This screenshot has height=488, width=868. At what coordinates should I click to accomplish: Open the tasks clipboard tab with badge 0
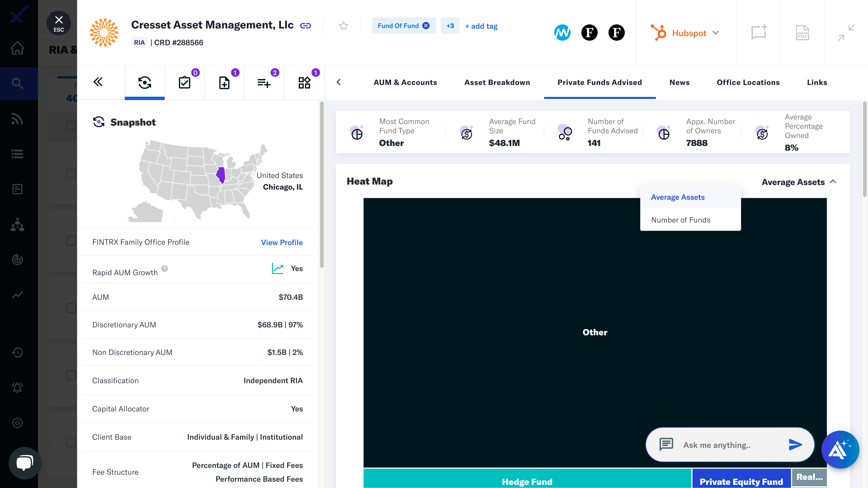point(184,82)
